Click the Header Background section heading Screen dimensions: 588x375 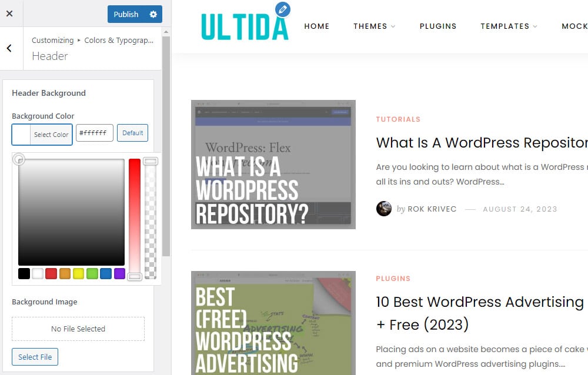[x=49, y=93]
